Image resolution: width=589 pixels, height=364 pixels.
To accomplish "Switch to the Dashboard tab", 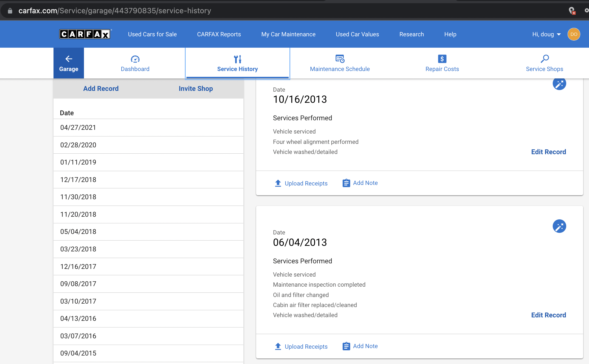I will coord(135,63).
